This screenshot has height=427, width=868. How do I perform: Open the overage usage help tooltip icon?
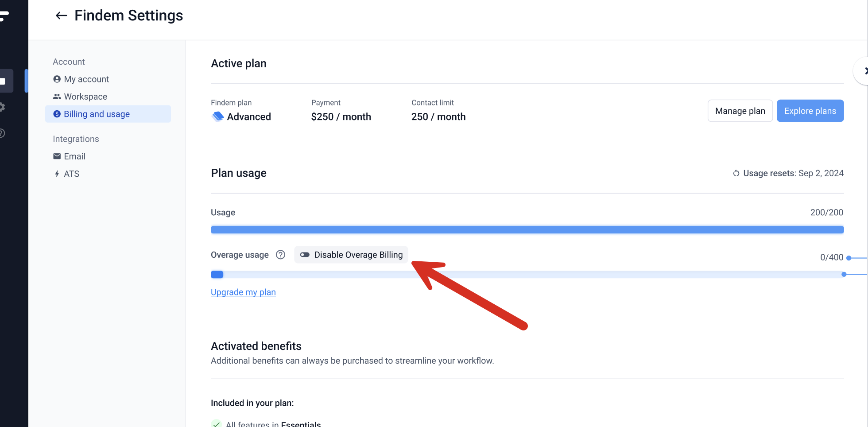[281, 255]
